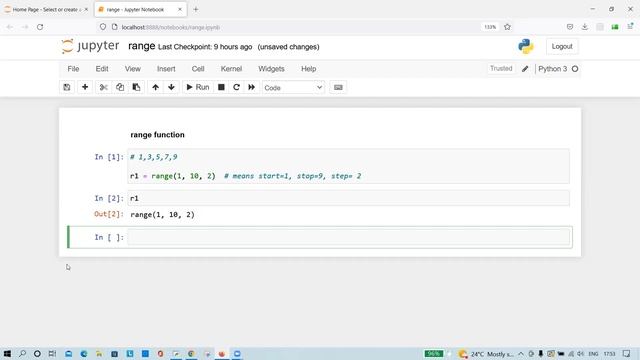Viewport: 640px width, 360px height.
Task: Open the View menu
Action: (133, 69)
